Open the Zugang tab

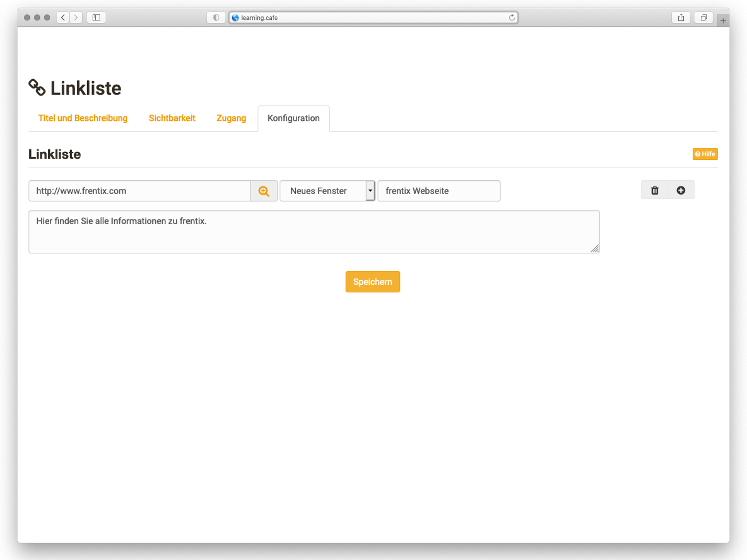(231, 118)
